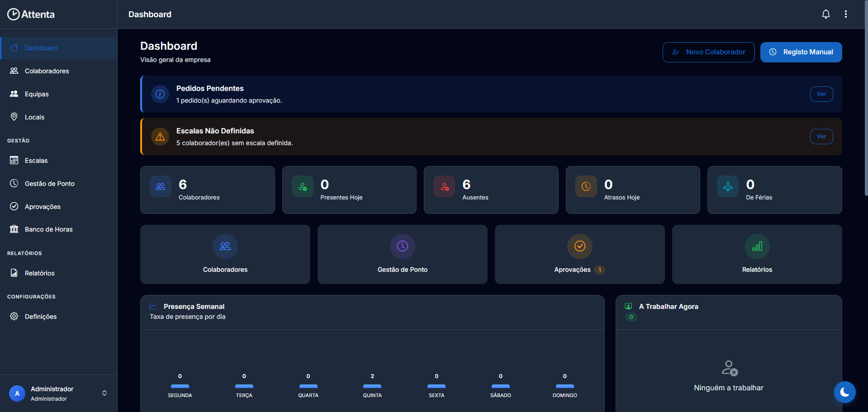This screenshot has height=412, width=868.
Task: Click the Aprovações badge showing 1
Action: [x=600, y=270]
